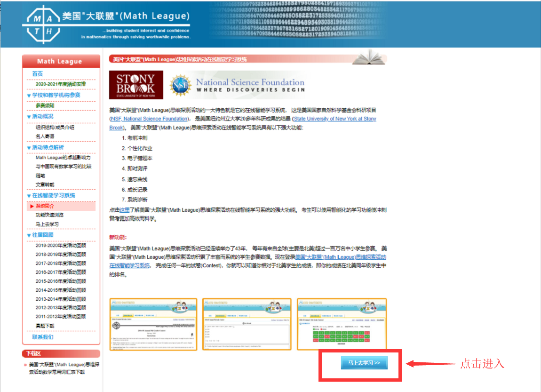Open 2014-2015年度活动回顾
541x392 pixels.
pos(61,290)
